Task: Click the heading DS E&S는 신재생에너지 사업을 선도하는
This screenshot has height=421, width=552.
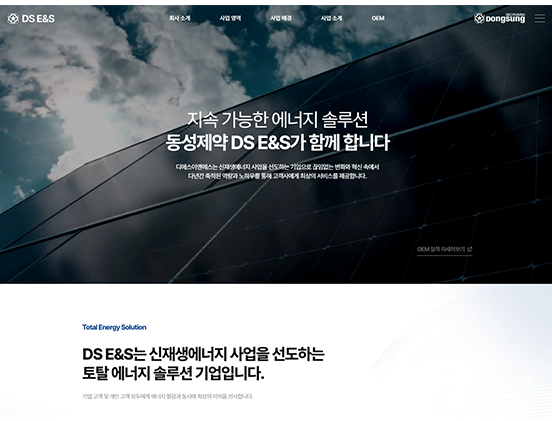Action: pos(203,354)
